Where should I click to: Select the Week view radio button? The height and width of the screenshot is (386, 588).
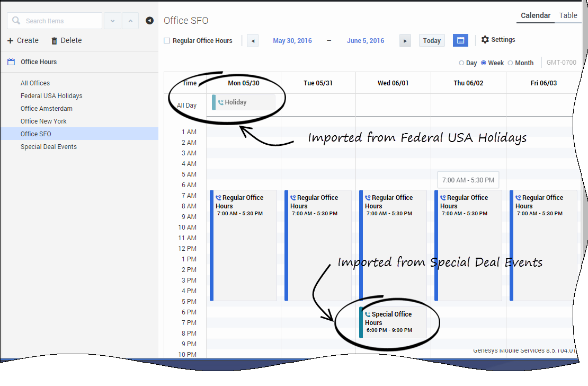coord(483,63)
